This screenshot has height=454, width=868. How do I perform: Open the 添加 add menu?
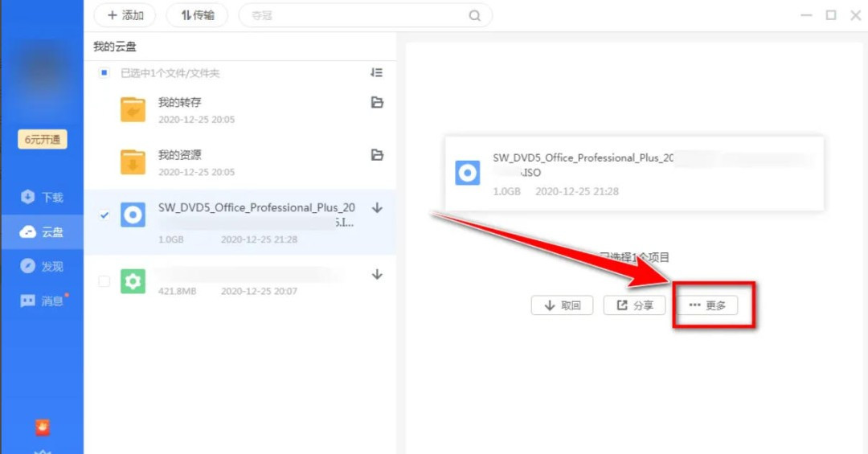pos(125,15)
